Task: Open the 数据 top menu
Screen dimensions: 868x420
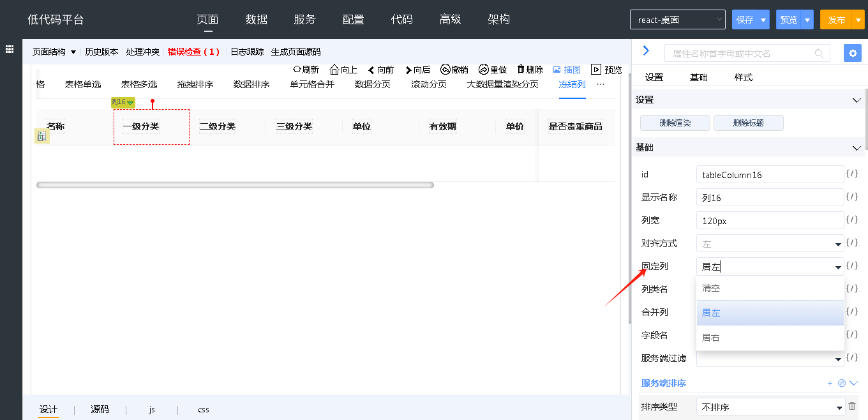Action: click(257, 20)
